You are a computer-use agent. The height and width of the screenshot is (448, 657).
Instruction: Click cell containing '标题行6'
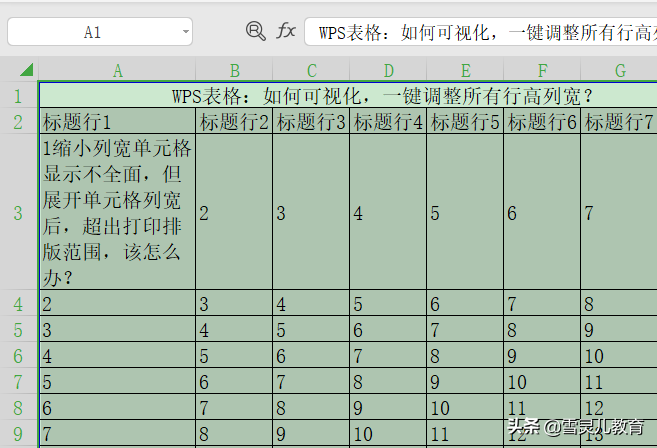coord(542,122)
